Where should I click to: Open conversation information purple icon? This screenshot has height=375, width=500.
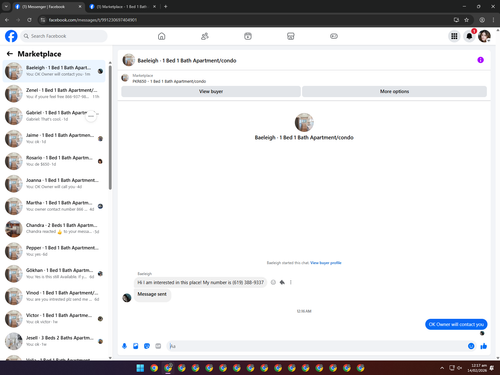point(480,60)
